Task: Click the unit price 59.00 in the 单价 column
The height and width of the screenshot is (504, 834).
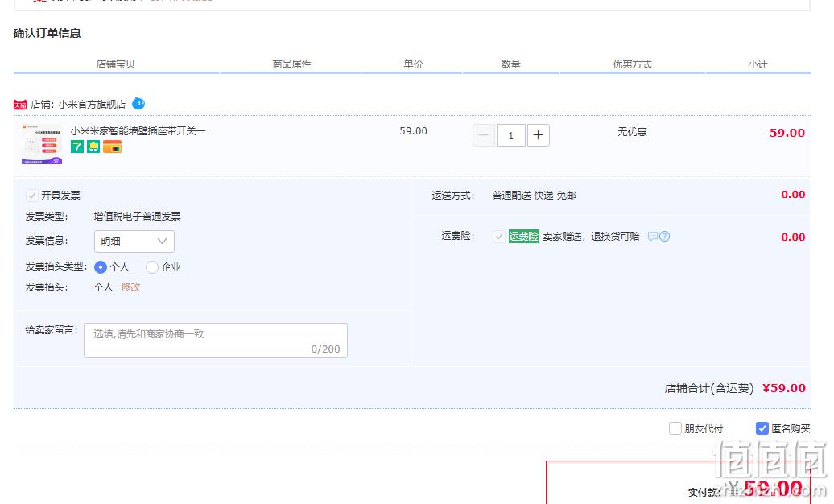Action: click(413, 131)
